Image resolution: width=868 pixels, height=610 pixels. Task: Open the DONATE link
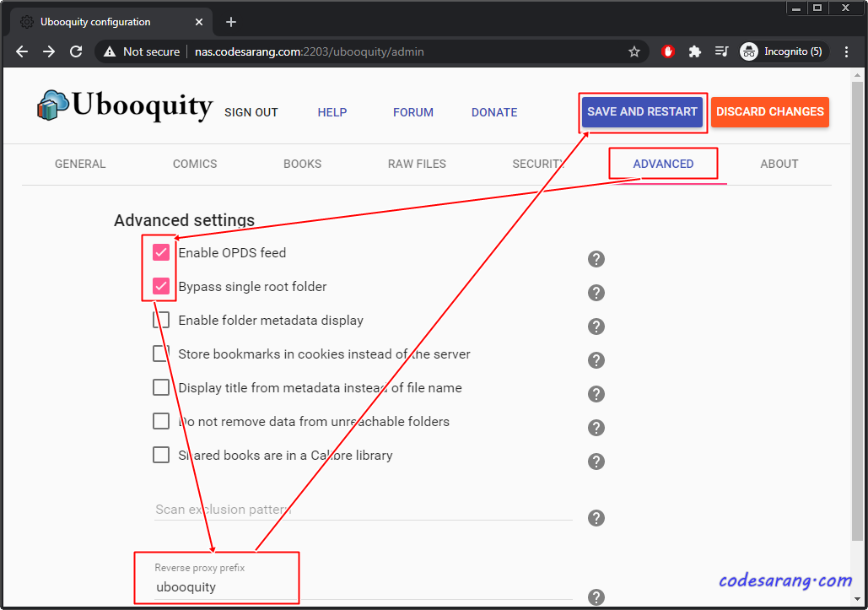(x=494, y=112)
